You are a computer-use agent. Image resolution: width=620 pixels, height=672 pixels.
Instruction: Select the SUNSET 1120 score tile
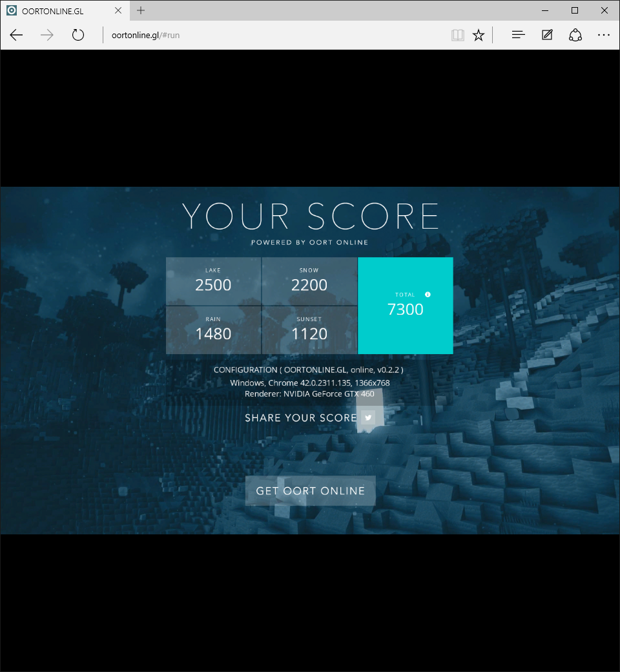pos(309,330)
